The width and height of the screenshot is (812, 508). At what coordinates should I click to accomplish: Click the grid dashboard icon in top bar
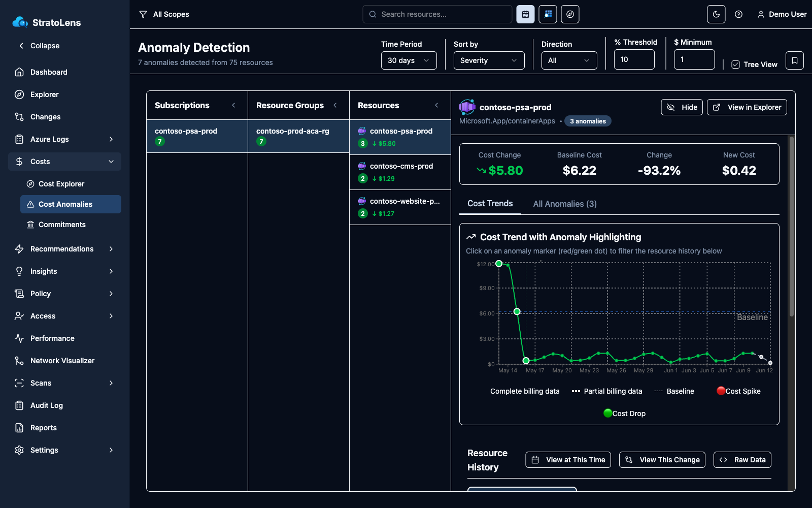pyautogui.click(x=548, y=14)
